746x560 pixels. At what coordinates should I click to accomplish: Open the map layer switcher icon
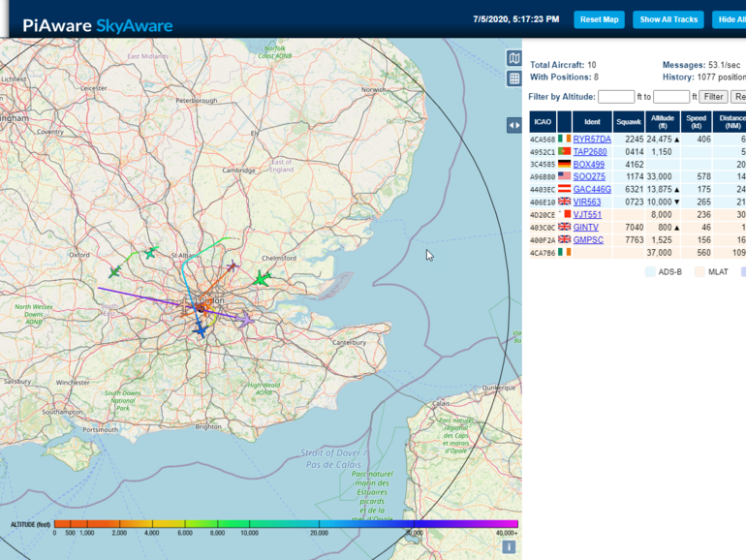click(x=513, y=58)
